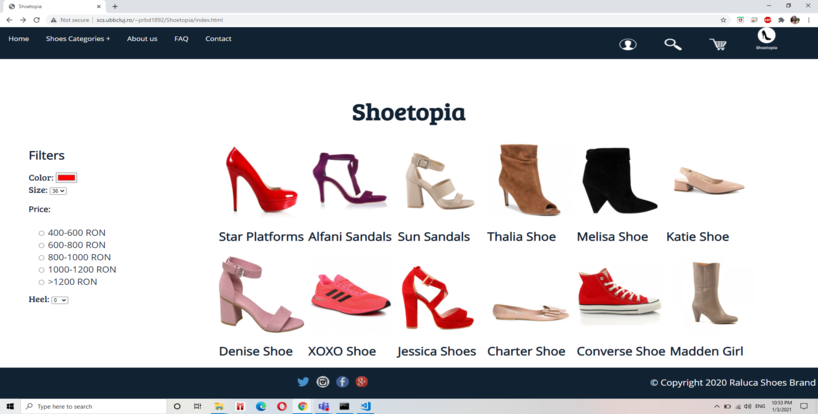Select the 400-600 RON price option
Image resolution: width=818 pixels, height=414 pixels.
pos(41,233)
